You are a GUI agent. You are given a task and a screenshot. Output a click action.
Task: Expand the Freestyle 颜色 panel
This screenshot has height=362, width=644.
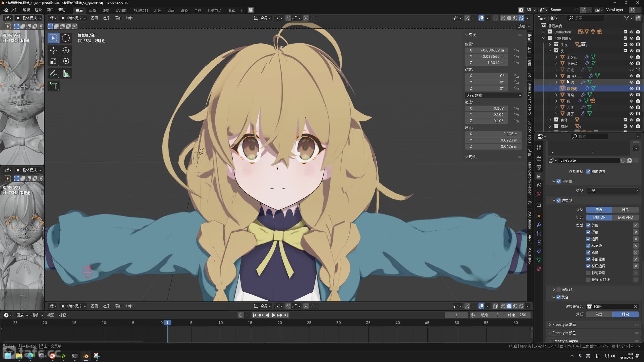pos(564,333)
